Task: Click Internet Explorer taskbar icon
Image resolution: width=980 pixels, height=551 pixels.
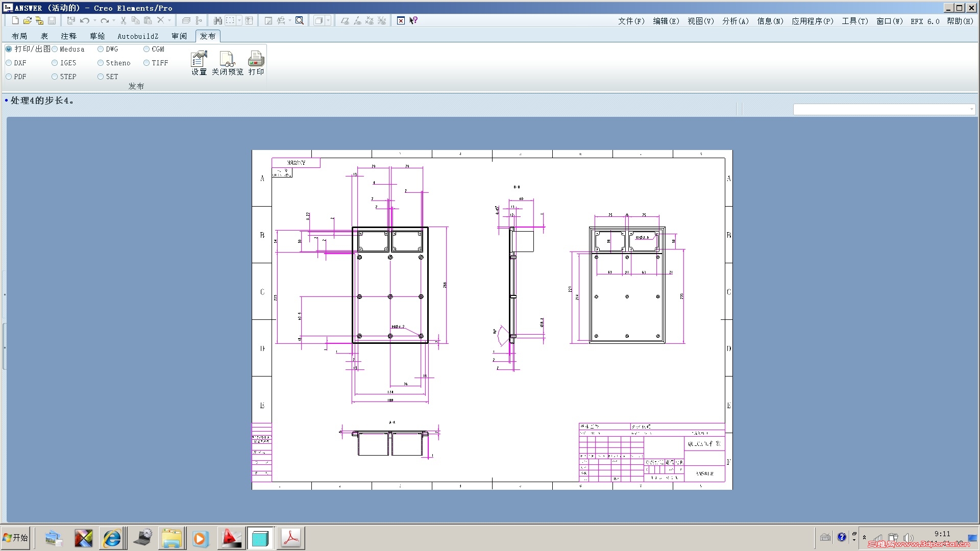Action: tap(112, 538)
